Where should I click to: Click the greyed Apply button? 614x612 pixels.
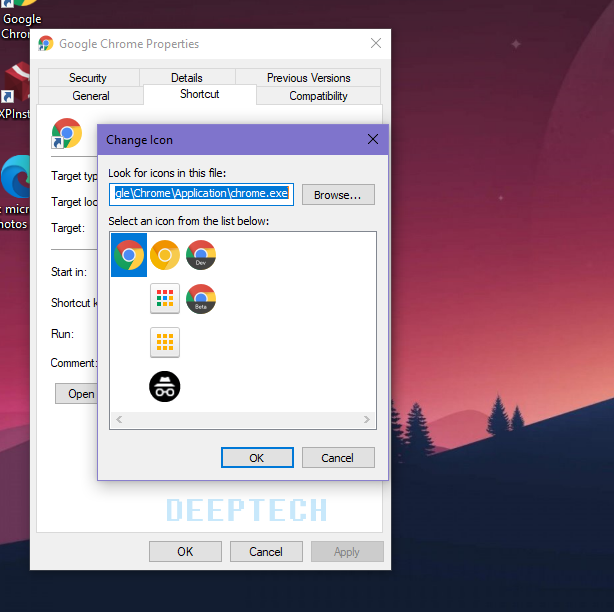347,551
